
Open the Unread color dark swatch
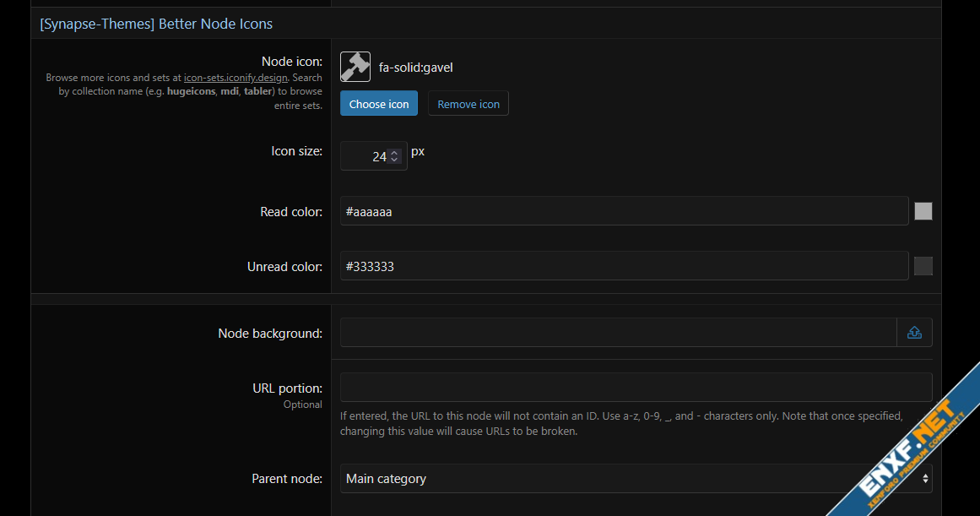[x=923, y=267]
